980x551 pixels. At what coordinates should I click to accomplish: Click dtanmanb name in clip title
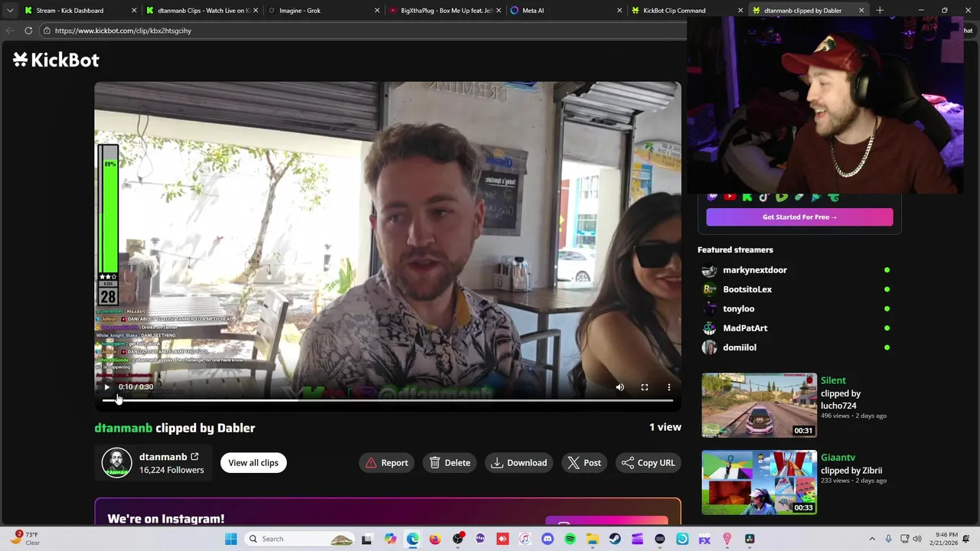(123, 428)
